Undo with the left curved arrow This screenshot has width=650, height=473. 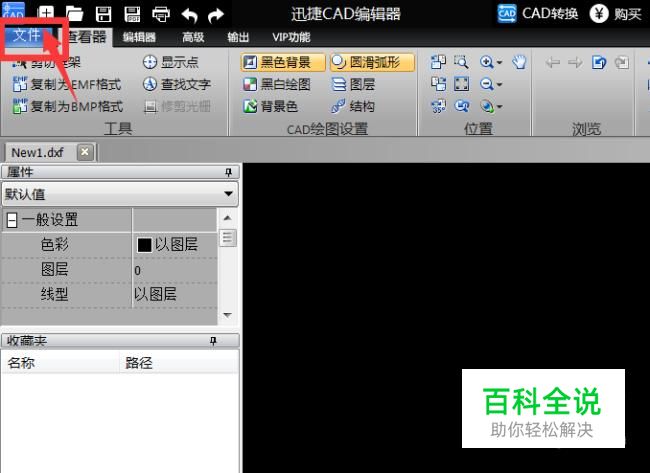pyautogui.click(x=189, y=15)
